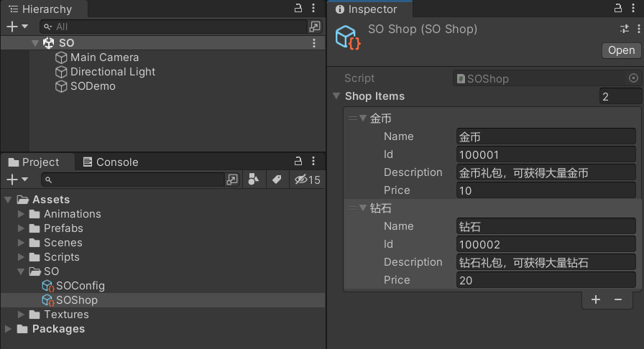Select the Scripts folder
This screenshot has width=644, height=349.
click(x=54, y=257)
